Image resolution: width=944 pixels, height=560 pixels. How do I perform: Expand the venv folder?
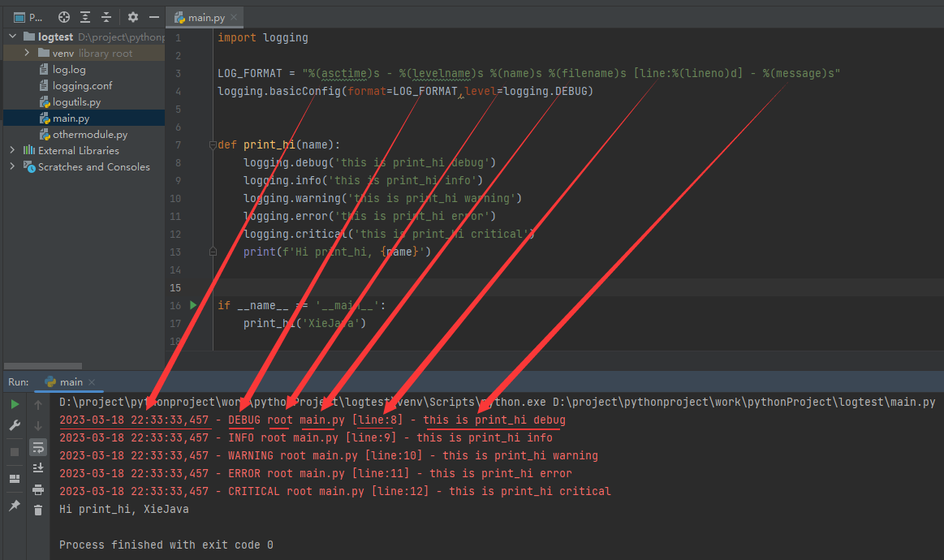coord(27,53)
